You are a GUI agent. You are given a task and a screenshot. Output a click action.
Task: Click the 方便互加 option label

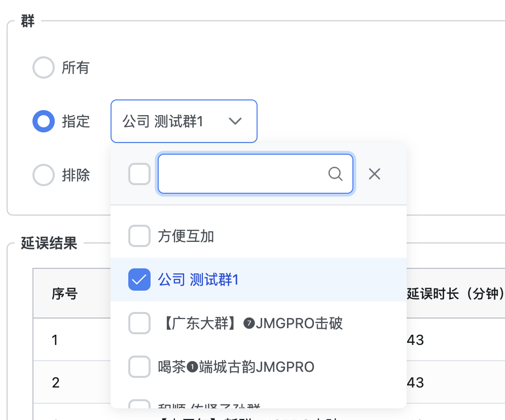[x=186, y=236]
